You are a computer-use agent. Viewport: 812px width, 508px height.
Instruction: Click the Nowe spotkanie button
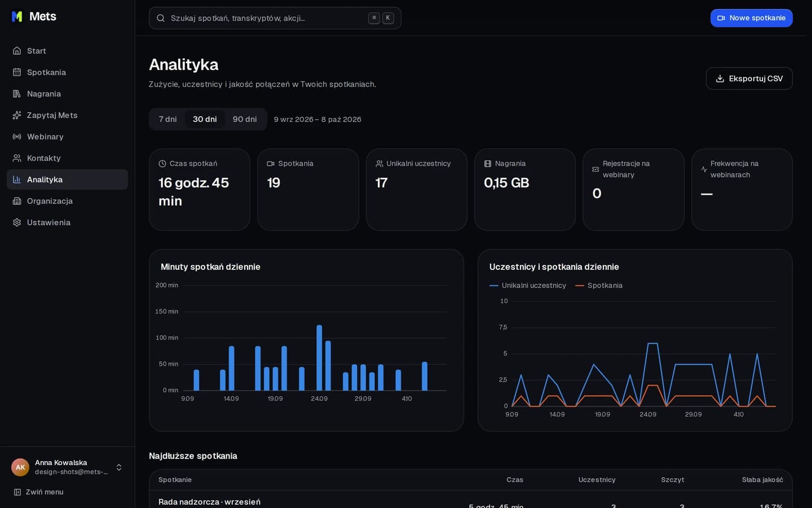[752, 18]
